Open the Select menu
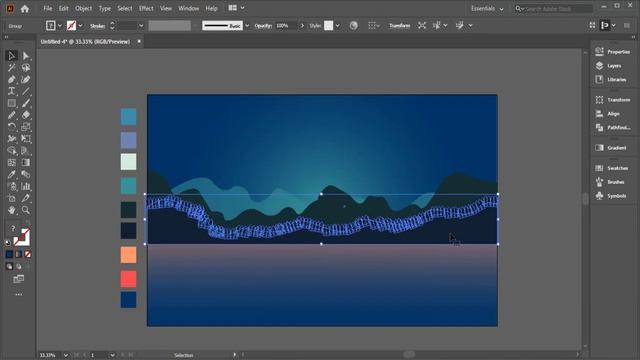 coord(124,9)
